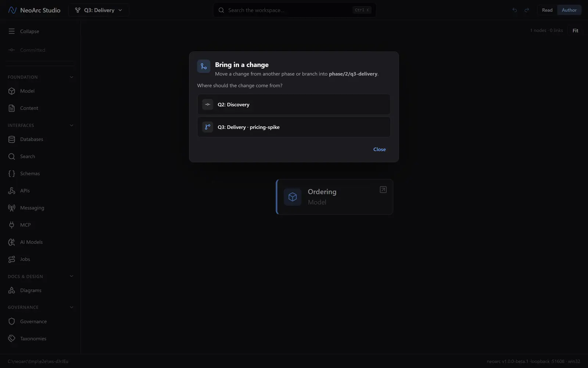Collapse the sidebar using hamburger icon

click(x=12, y=31)
